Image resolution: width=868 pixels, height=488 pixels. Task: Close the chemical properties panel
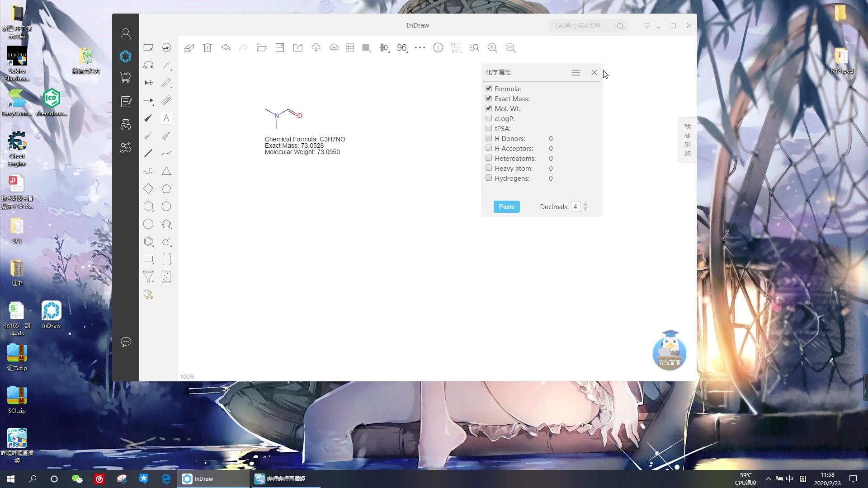pyautogui.click(x=594, y=73)
